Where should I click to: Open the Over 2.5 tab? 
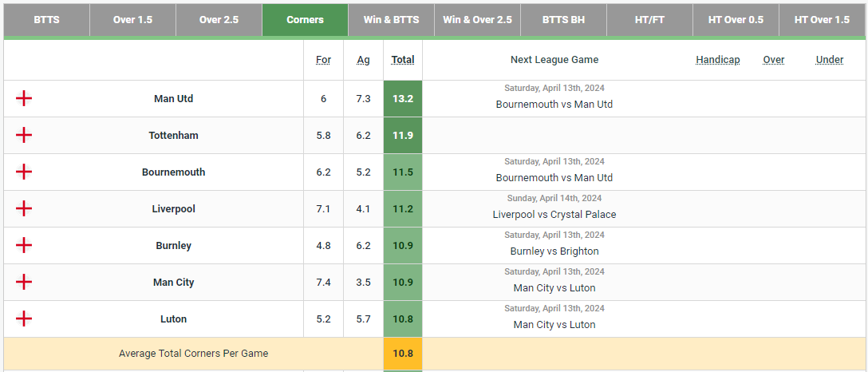click(x=219, y=20)
